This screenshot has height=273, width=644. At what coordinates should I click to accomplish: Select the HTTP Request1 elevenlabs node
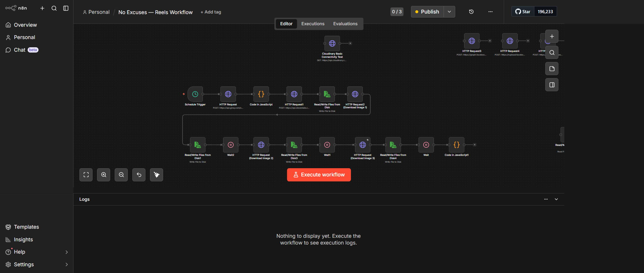[x=294, y=94]
